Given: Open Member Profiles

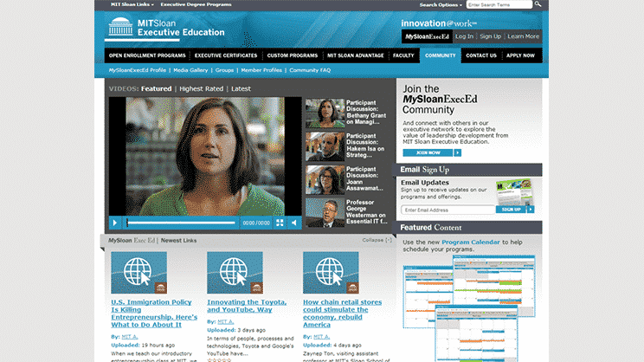Looking at the screenshot, I should tap(261, 70).
